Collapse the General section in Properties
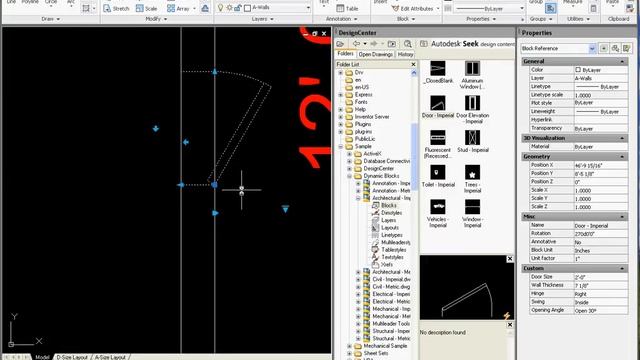Screen dimensions: 640x360 622,61
